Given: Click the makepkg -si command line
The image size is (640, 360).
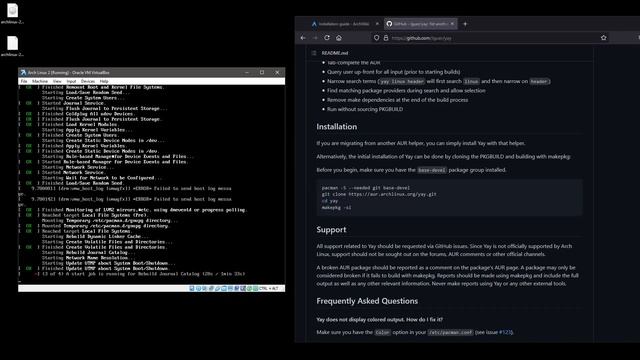Looking at the screenshot, I should 336,207.
